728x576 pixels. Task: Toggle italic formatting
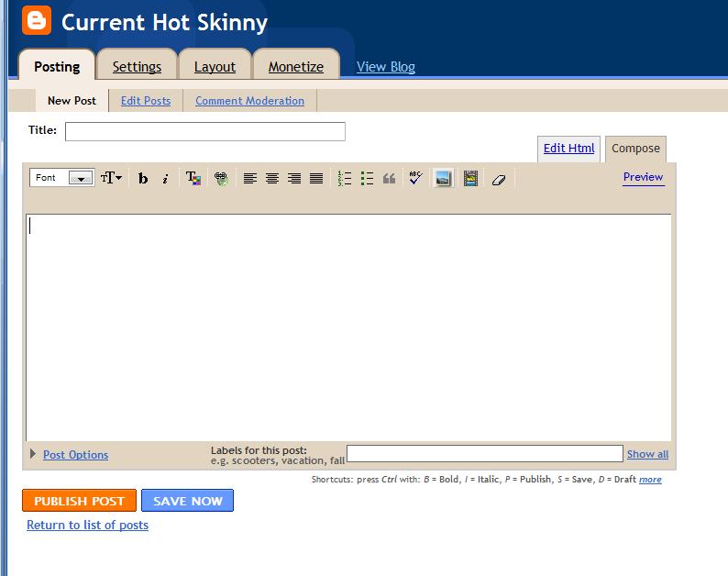pyautogui.click(x=165, y=178)
